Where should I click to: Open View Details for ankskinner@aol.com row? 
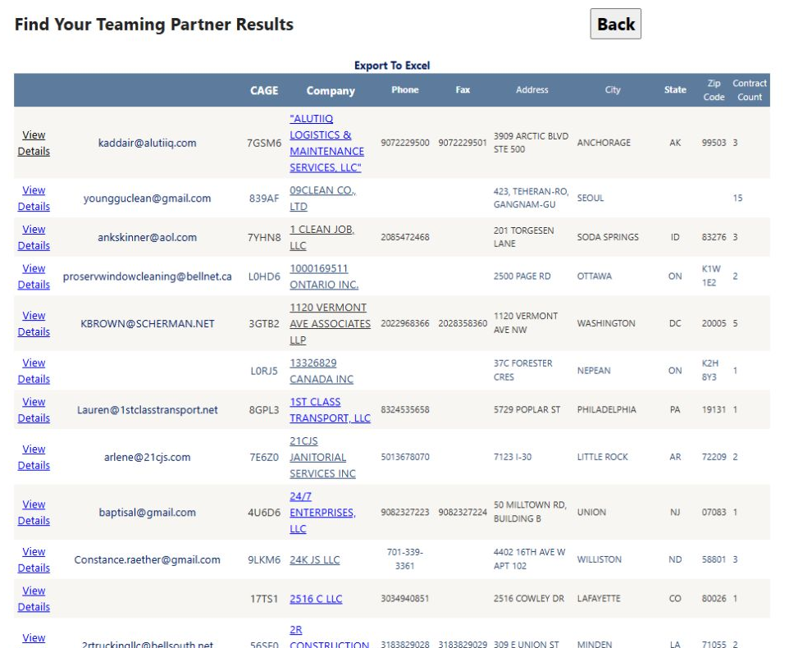(34, 237)
